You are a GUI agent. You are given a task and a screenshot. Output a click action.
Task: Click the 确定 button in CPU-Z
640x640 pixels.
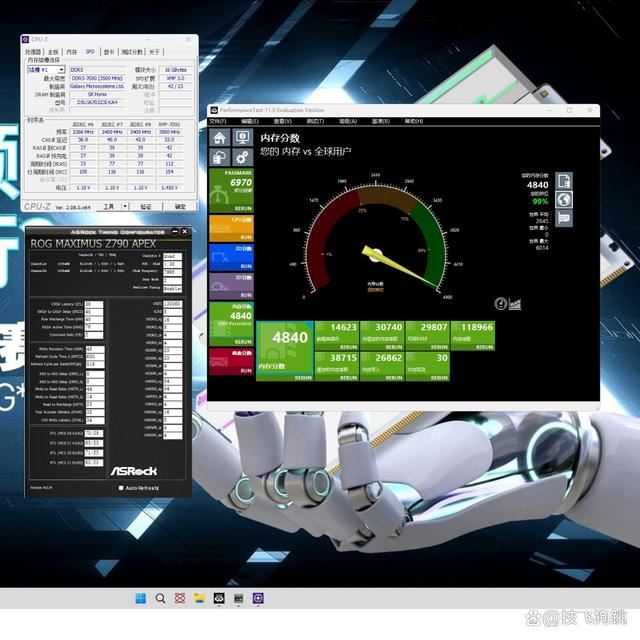pyautogui.click(x=180, y=207)
